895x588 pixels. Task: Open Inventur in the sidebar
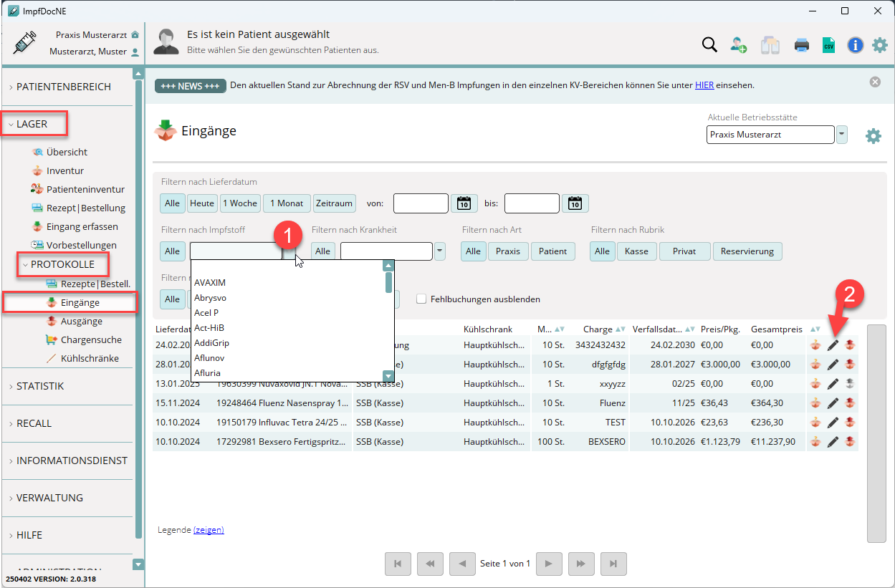click(x=65, y=170)
